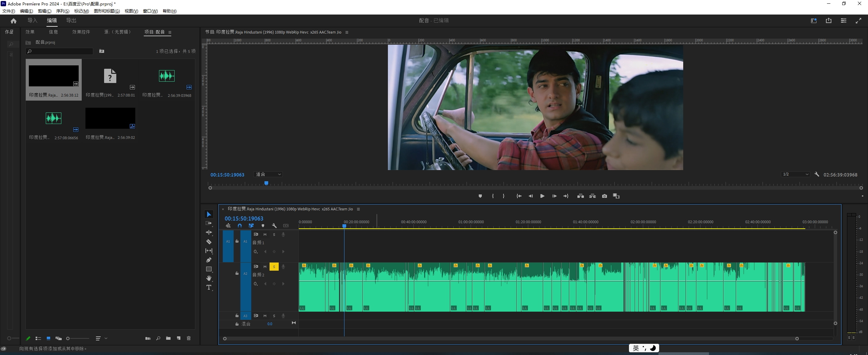
Task: Mute audio track A1
Action: click(x=265, y=234)
